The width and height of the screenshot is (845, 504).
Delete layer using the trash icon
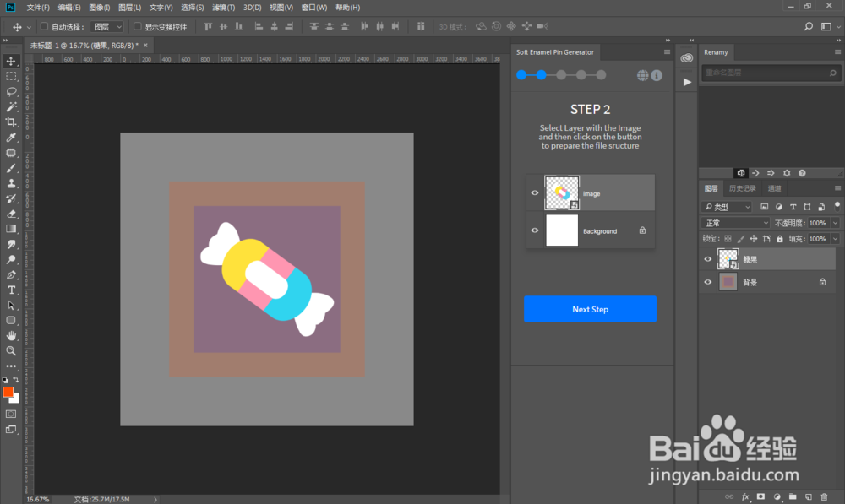tap(823, 496)
